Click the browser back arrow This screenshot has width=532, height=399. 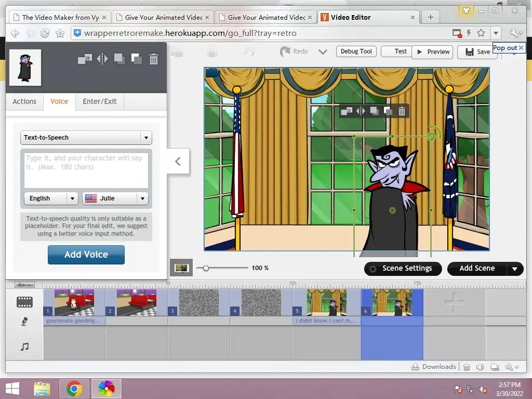point(15,33)
